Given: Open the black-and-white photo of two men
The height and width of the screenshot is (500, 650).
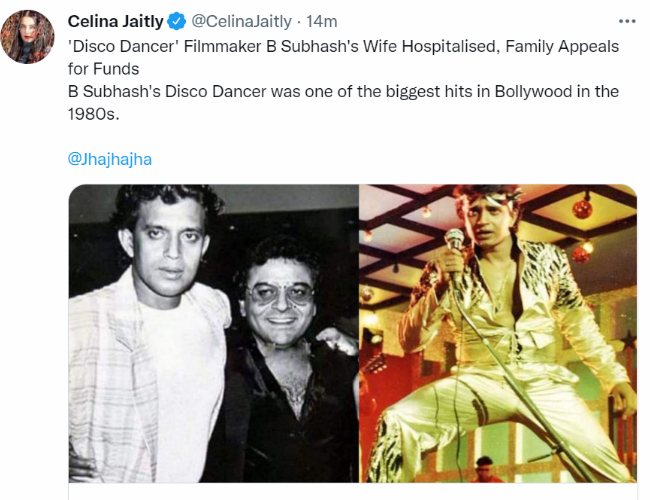Looking at the screenshot, I should 213,333.
